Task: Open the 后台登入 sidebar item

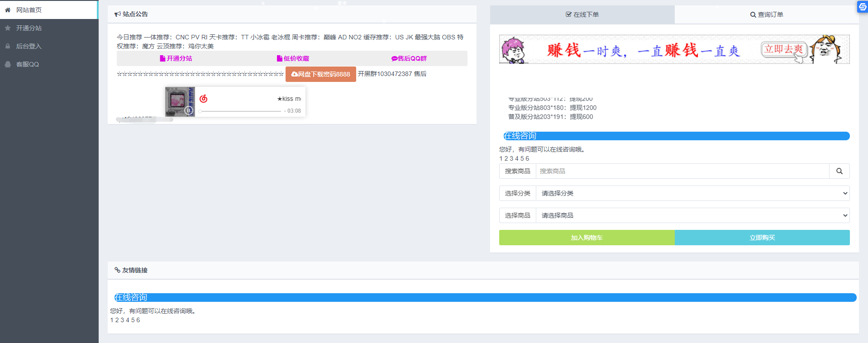Action: click(49, 46)
